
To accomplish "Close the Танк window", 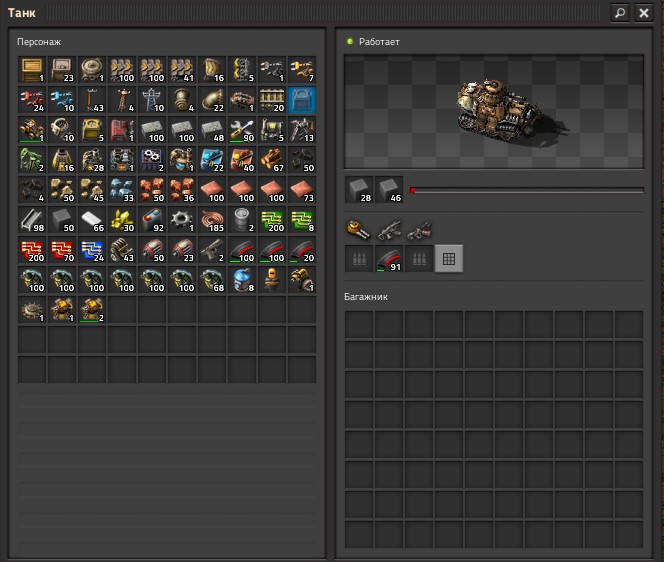I will pyautogui.click(x=644, y=13).
